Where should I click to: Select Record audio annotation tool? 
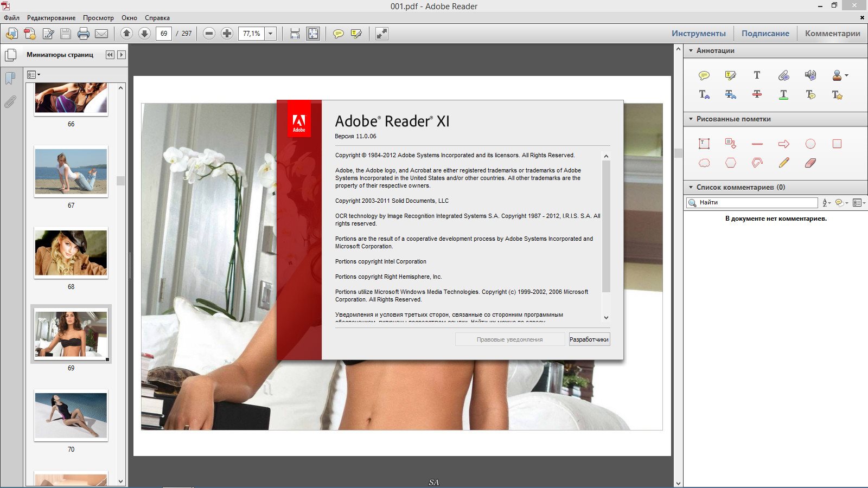coord(810,75)
